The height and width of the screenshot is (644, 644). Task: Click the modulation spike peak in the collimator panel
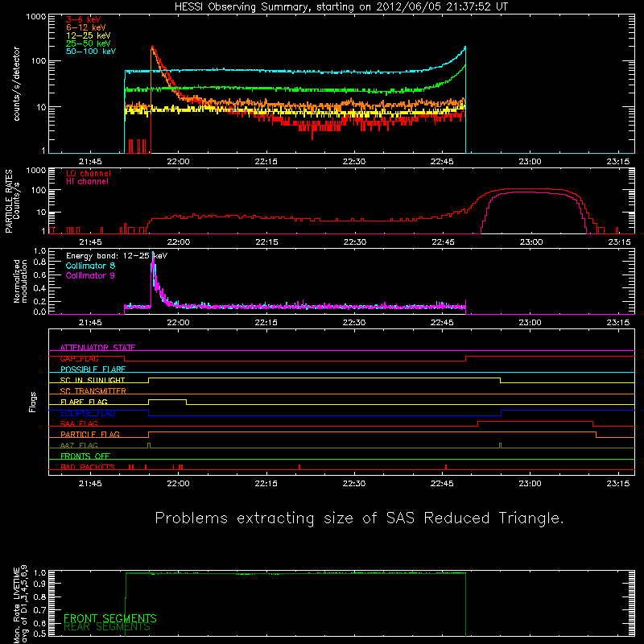[x=153, y=254]
